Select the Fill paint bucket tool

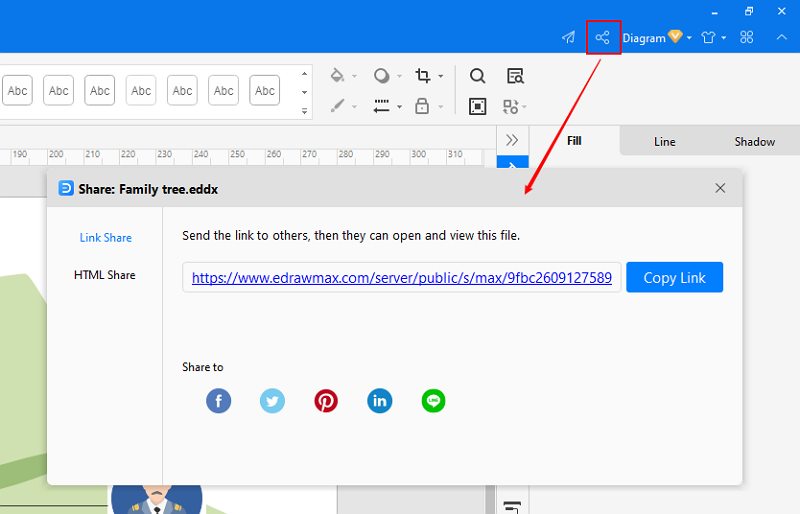337,76
